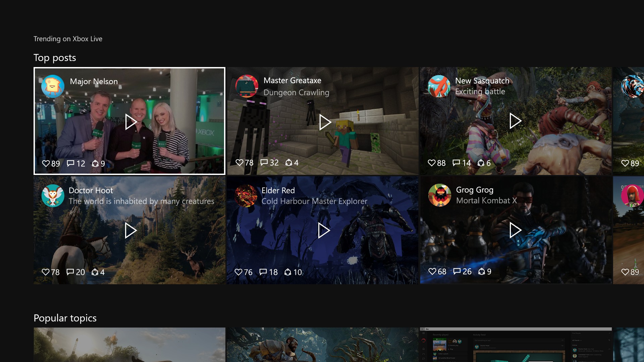Click heart icon on Doctor Hoot's post
The image size is (644, 362).
pos(46,272)
